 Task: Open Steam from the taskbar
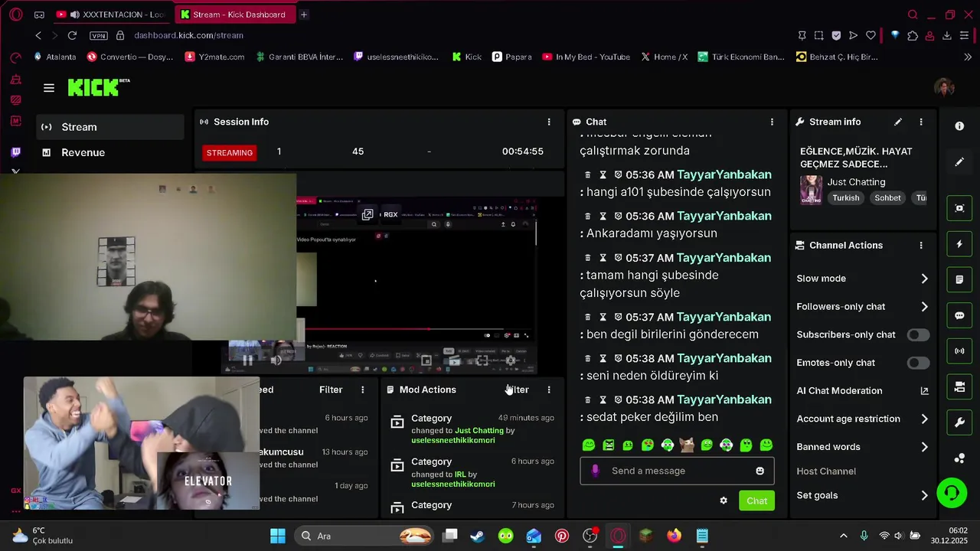[477, 536]
